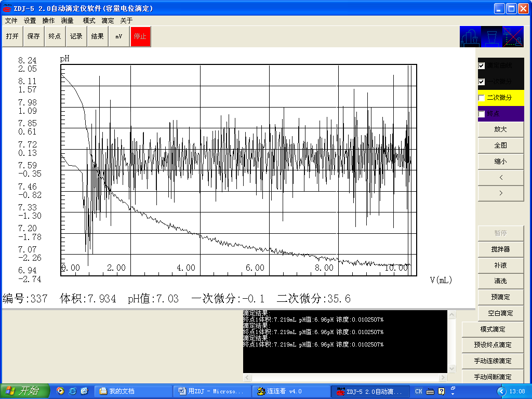Enable the 二次微分 second derivative checkbox
532x399 pixels.
[482, 98]
